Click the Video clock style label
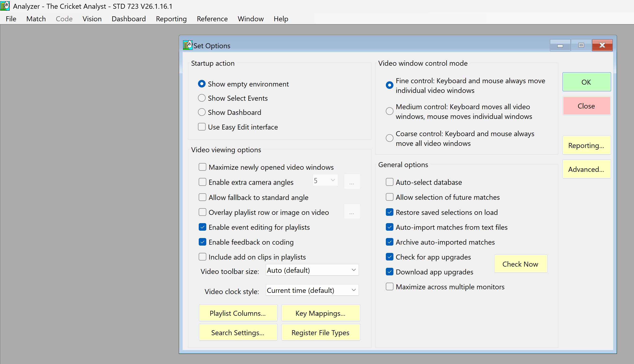The image size is (634, 364). coord(231,291)
